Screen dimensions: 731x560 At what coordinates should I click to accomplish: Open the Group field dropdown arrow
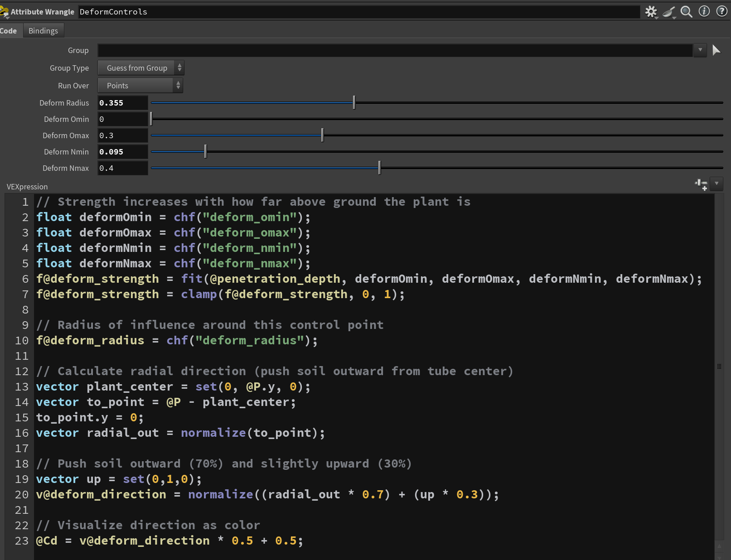tap(700, 50)
